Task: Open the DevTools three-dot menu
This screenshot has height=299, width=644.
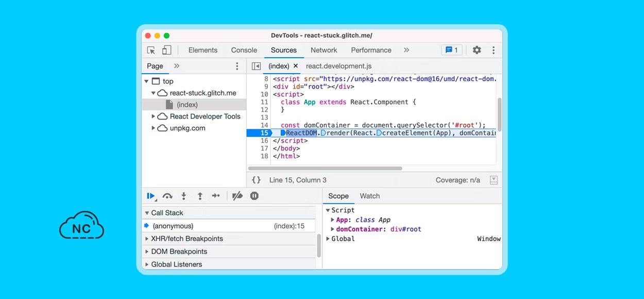Action: click(x=494, y=50)
